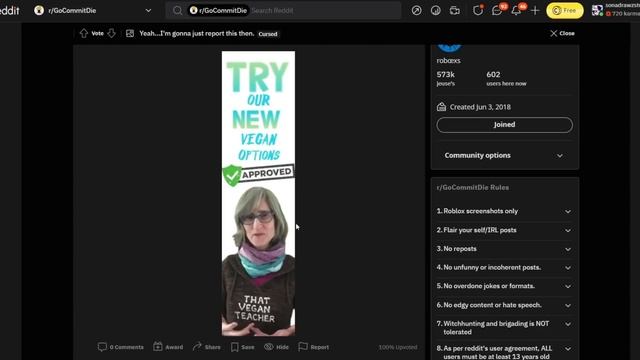
Task: Click the 573k members count
Action: [x=446, y=78]
